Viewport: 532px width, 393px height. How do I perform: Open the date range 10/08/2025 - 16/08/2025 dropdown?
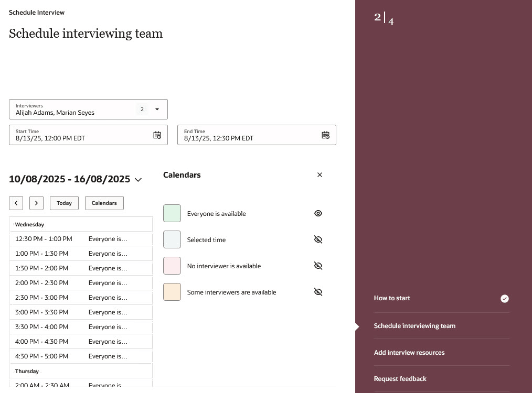[x=138, y=180]
